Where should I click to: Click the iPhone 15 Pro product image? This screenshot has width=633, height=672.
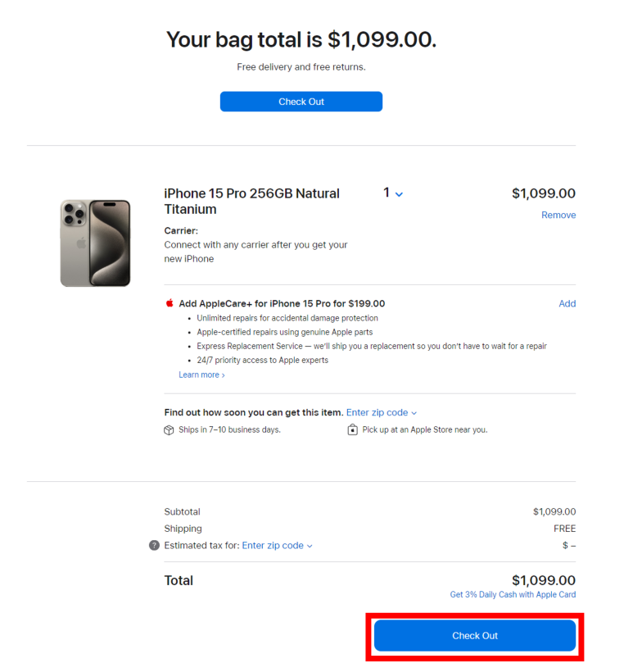[x=95, y=243]
